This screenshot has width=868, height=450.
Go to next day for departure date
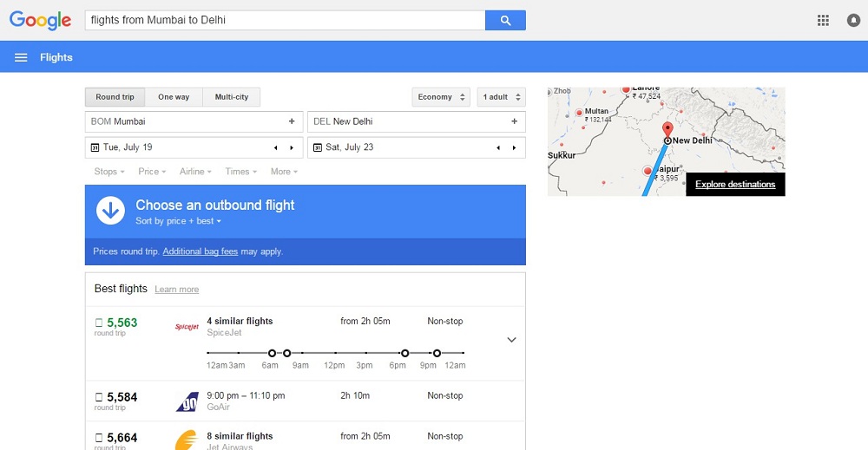tap(292, 147)
